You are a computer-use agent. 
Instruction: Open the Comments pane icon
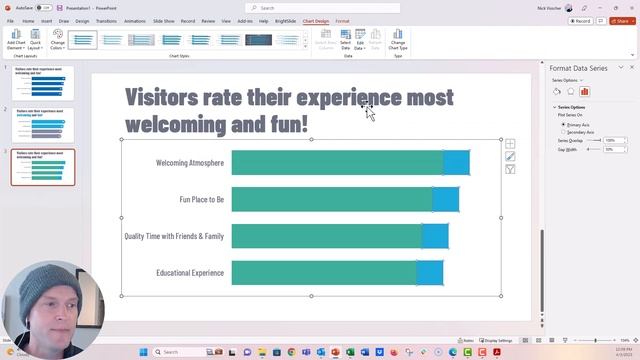pos(601,21)
